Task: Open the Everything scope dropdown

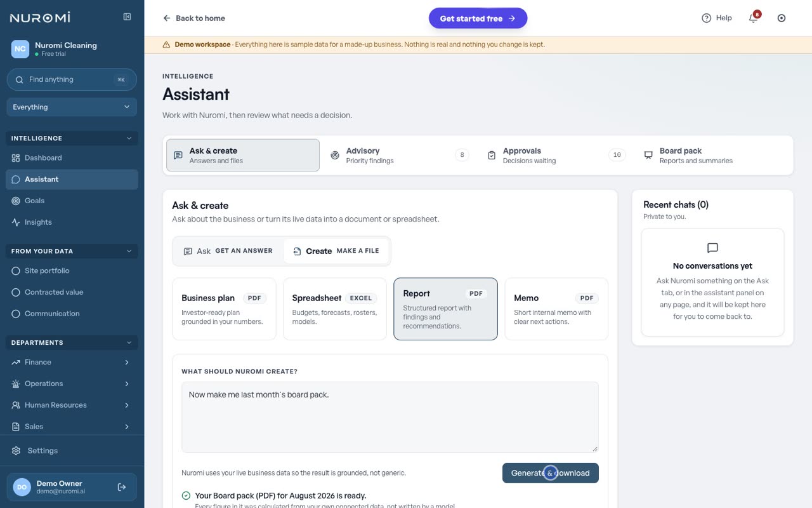Action: (72, 107)
